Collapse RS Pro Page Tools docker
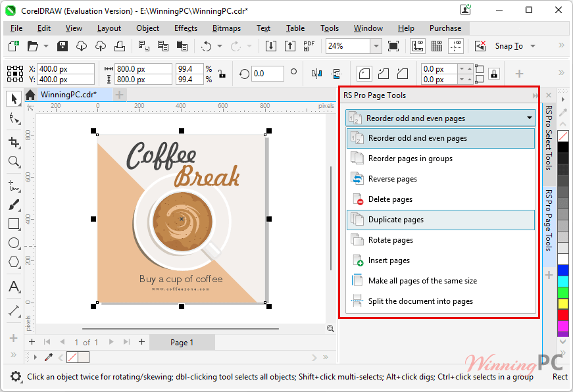This screenshot has width=573, height=392. [536, 95]
